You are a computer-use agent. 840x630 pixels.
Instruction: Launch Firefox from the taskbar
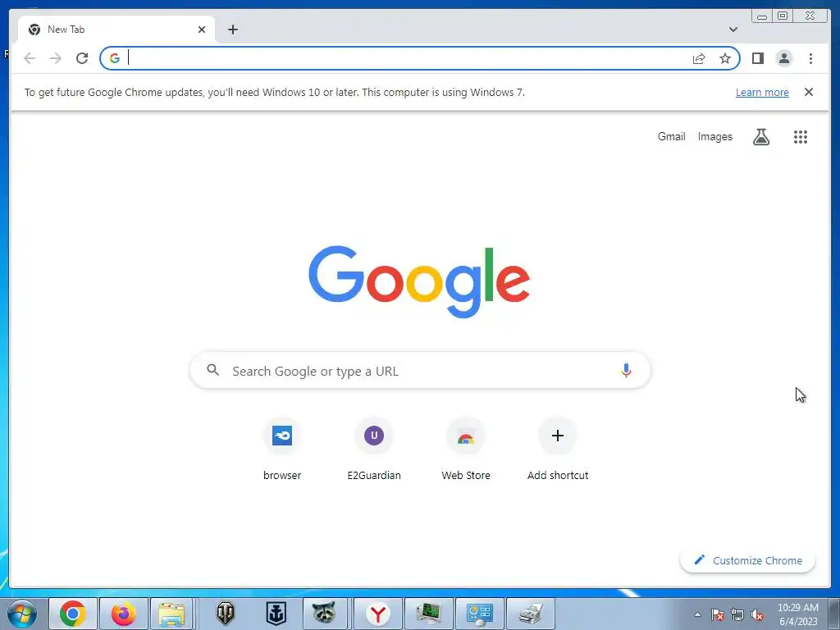coord(123,614)
